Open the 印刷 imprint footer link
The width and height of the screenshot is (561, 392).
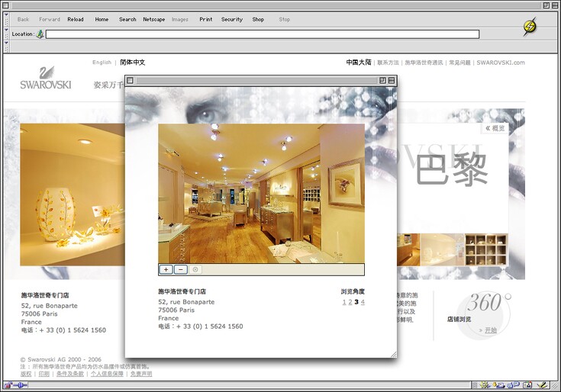point(44,374)
